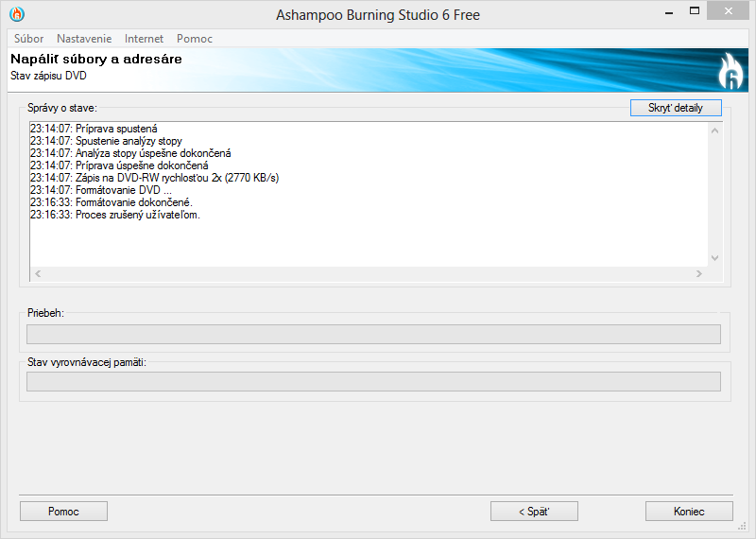
Task: Select log line 'Formátovanie dokončené.'
Action: click(111, 202)
